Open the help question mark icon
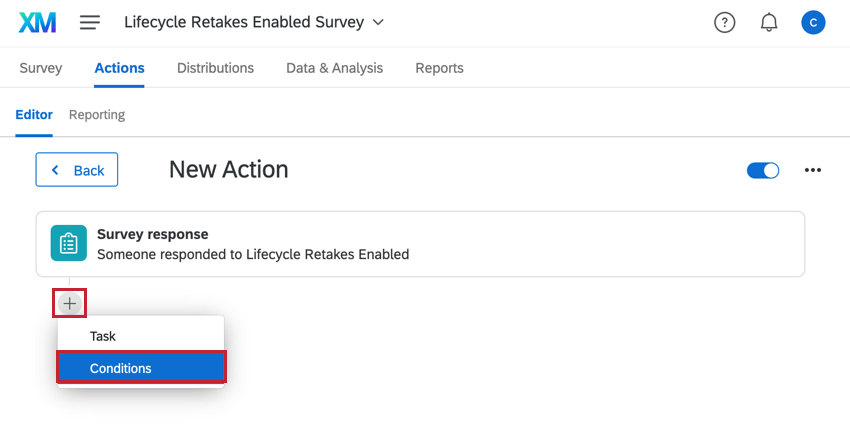This screenshot has width=850, height=425. pyautogui.click(x=724, y=23)
